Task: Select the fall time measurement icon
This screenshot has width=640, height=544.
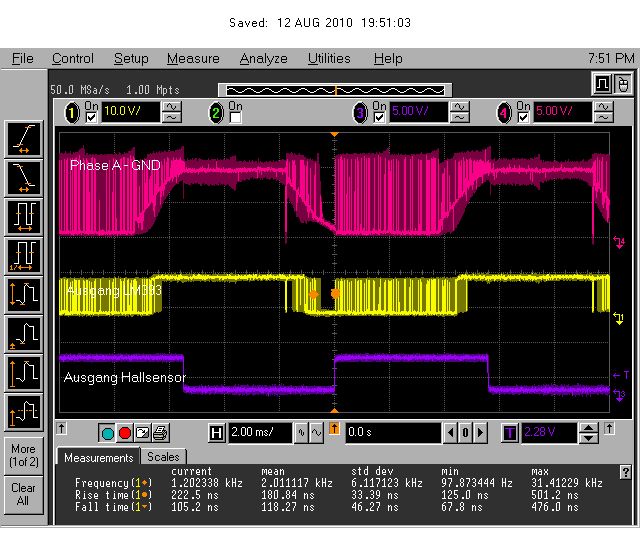Action: [24, 178]
